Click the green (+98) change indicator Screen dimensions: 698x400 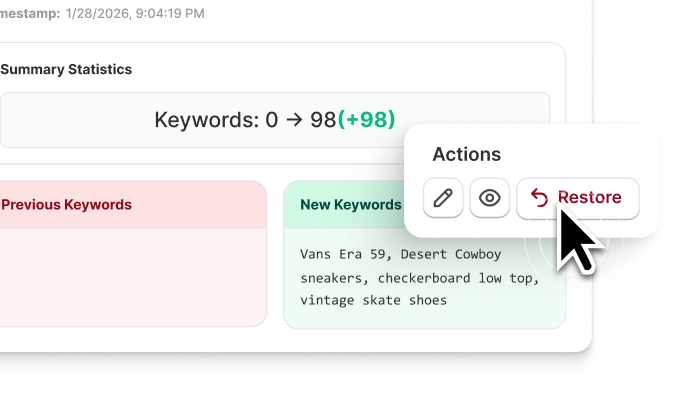(x=366, y=120)
